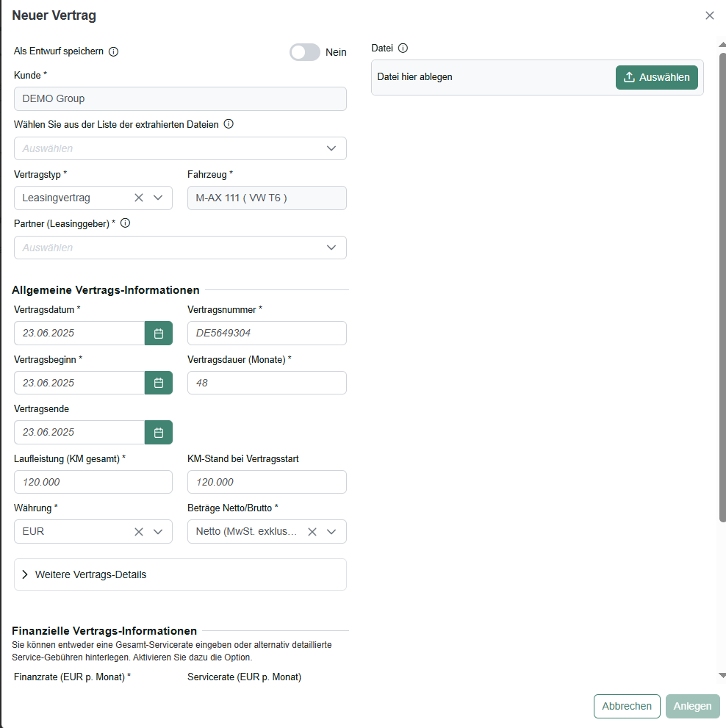Click the Auswählen upload button
This screenshot has width=726, height=728.
click(x=656, y=78)
